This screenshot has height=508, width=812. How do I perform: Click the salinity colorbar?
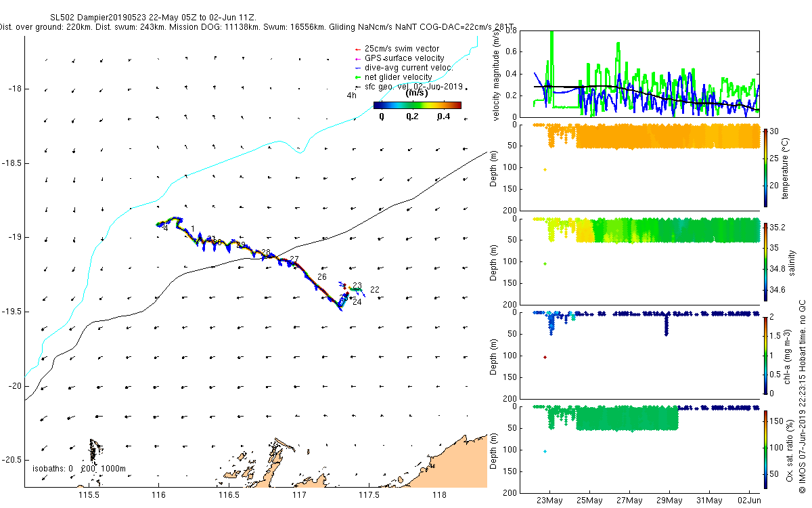[765, 261]
